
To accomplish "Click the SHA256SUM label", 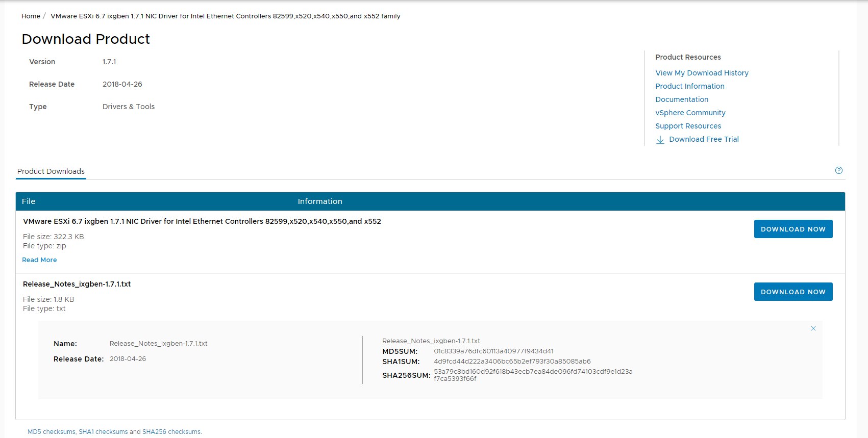I will pos(406,375).
